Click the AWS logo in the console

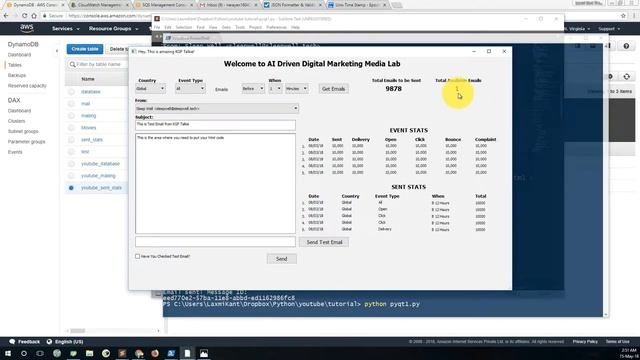pyautogui.click(x=27, y=28)
